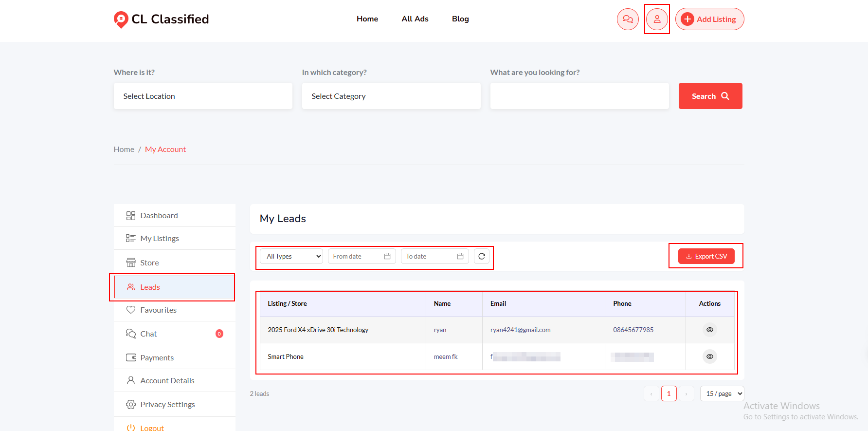Click the Add Listing button
Screen dimensions: 868x431
(709, 19)
